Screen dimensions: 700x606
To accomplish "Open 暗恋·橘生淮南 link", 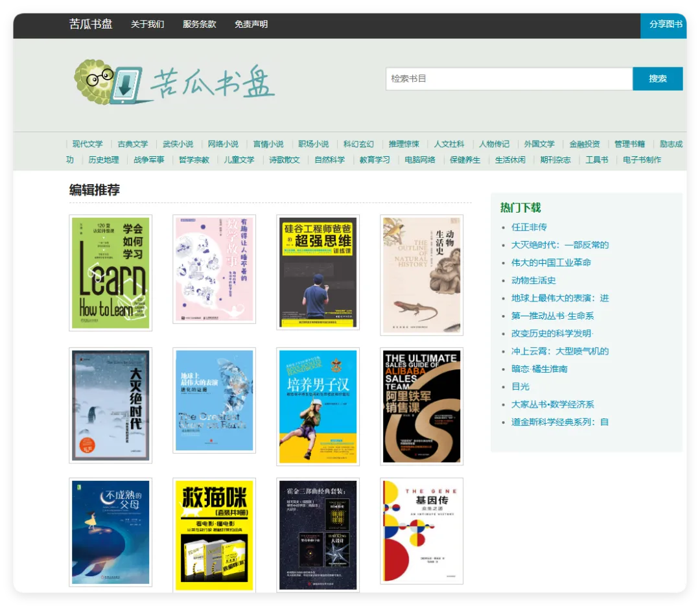I will point(539,369).
